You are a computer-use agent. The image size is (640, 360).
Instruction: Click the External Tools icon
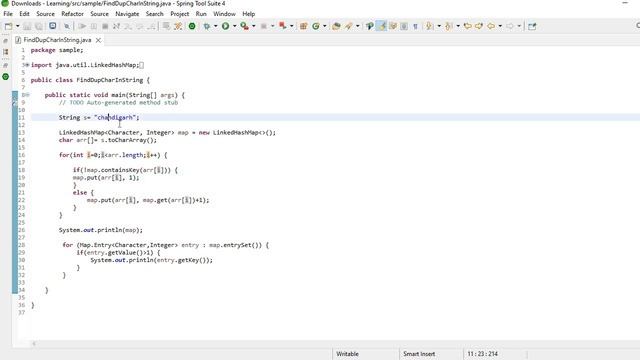pos(282,26)
